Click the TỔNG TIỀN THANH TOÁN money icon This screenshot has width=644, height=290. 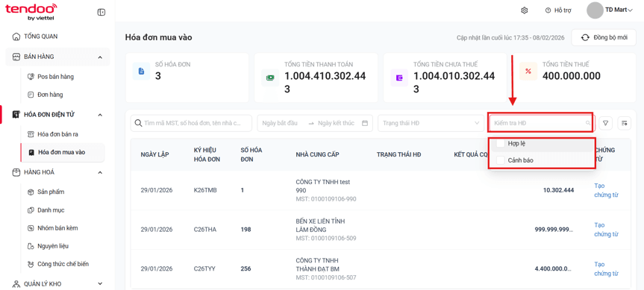pos(270,78)
